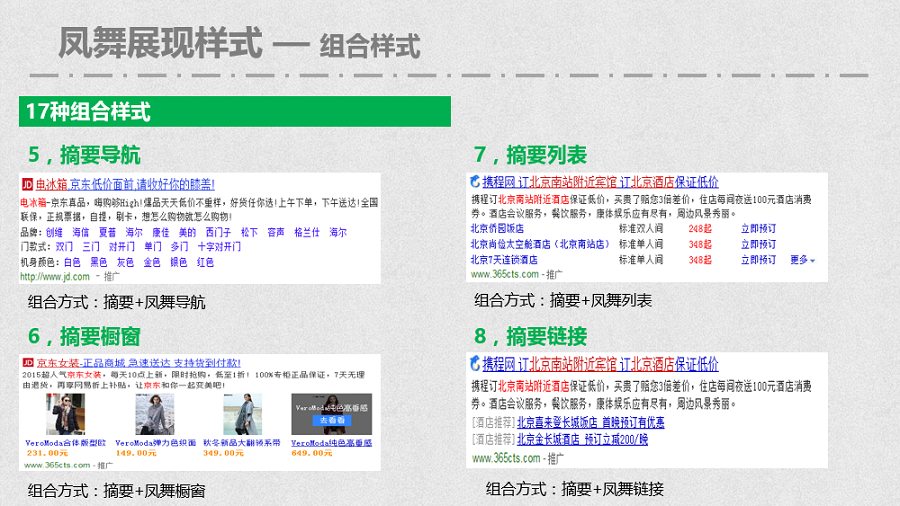Pick the 黑色 body color link

point(98,262)
